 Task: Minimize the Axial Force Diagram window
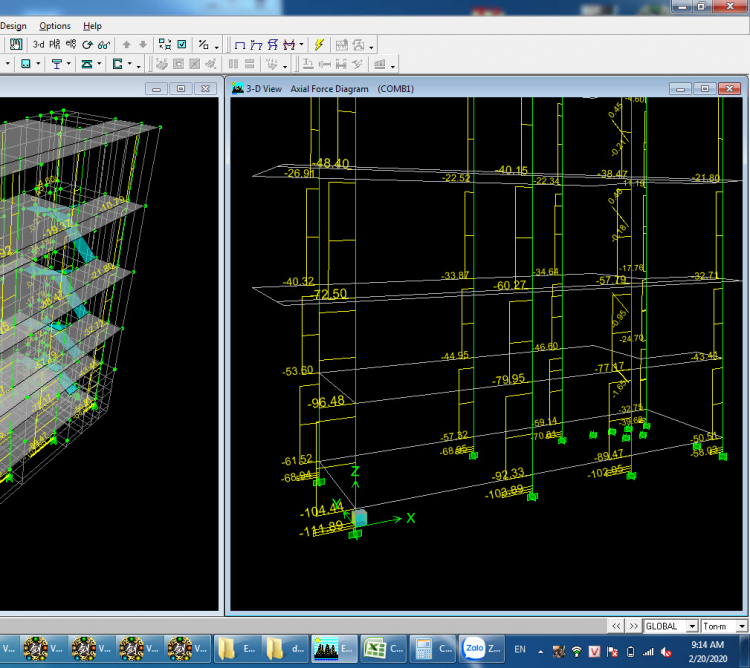click(680, 88)
